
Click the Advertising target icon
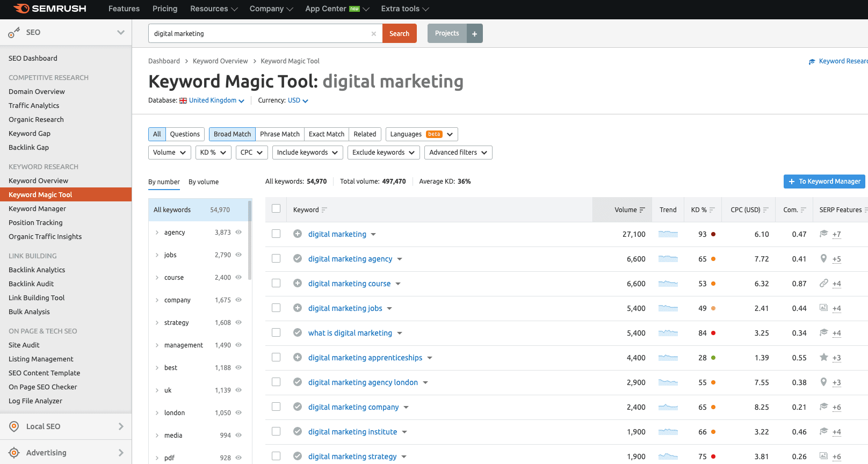(15, 453)
